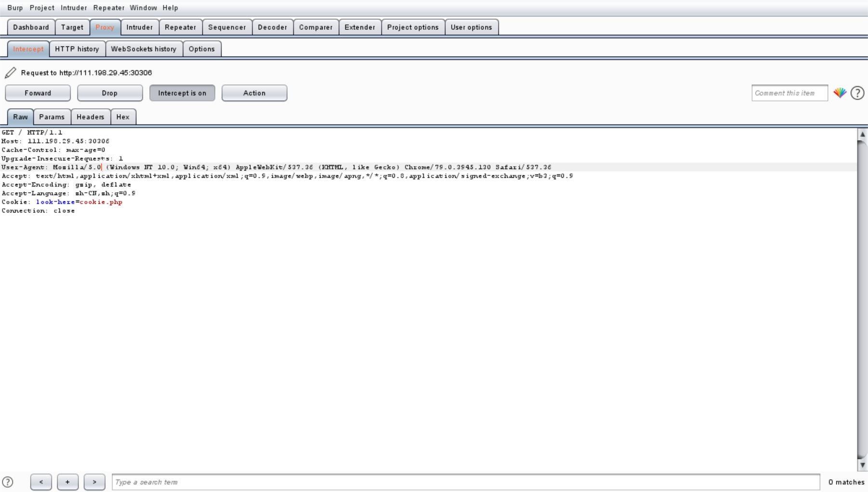Switch to the Dashboard tab

tap(31, 27)
